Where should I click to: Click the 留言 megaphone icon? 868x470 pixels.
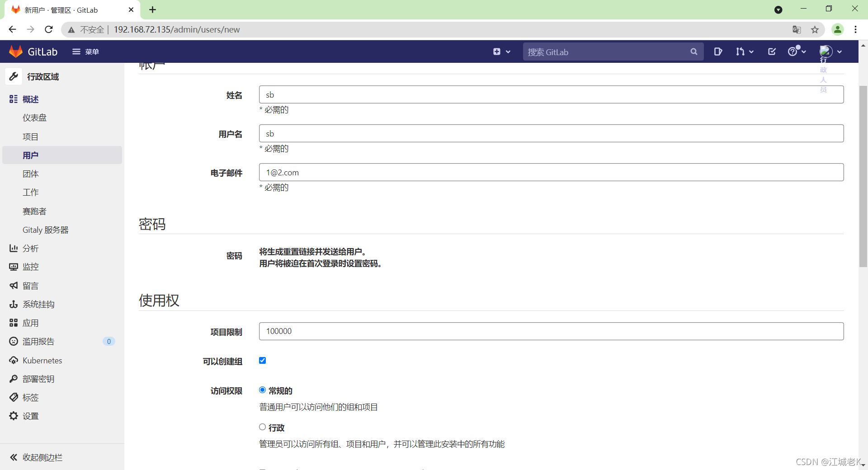14,286
